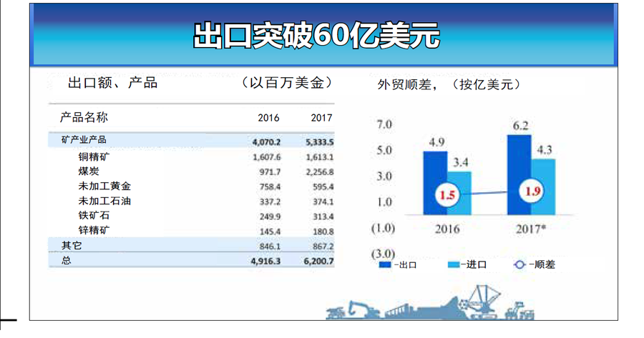Click the value 249.9
This screenshot has width=644, height=338.
point(270,217)
